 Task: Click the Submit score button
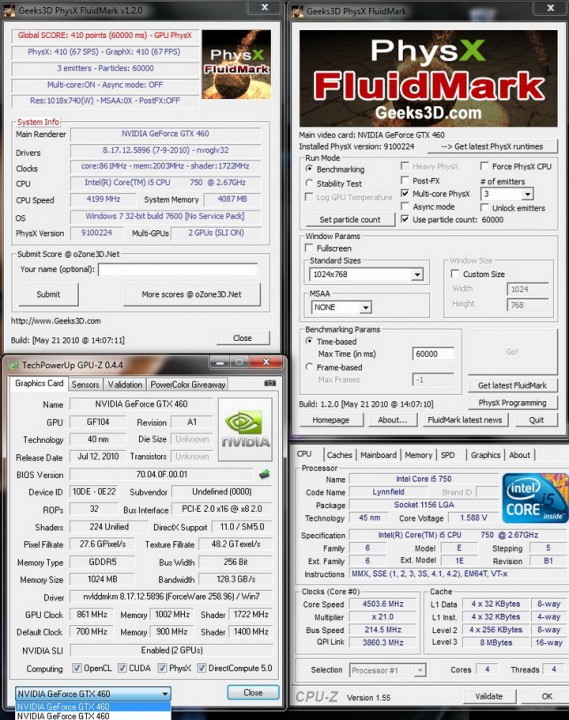tap(48, 294)
